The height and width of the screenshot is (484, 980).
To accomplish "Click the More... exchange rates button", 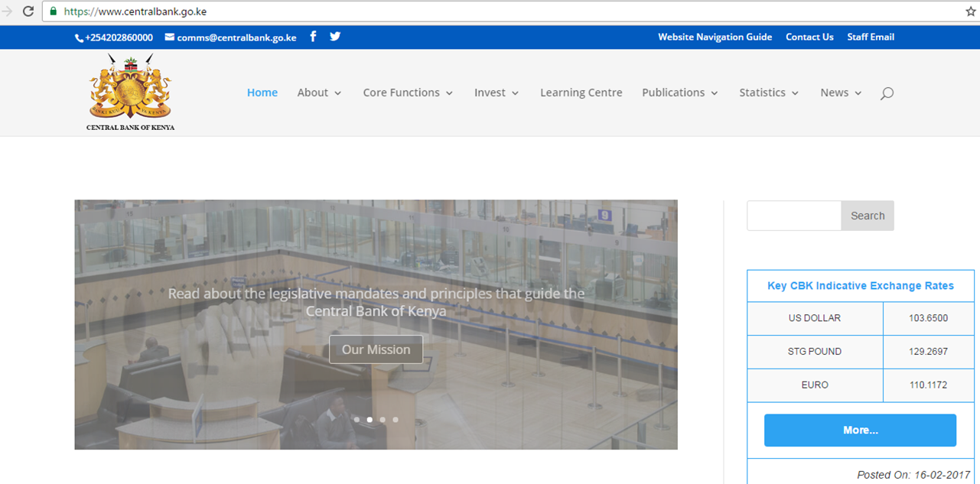I will coord(860,430).
